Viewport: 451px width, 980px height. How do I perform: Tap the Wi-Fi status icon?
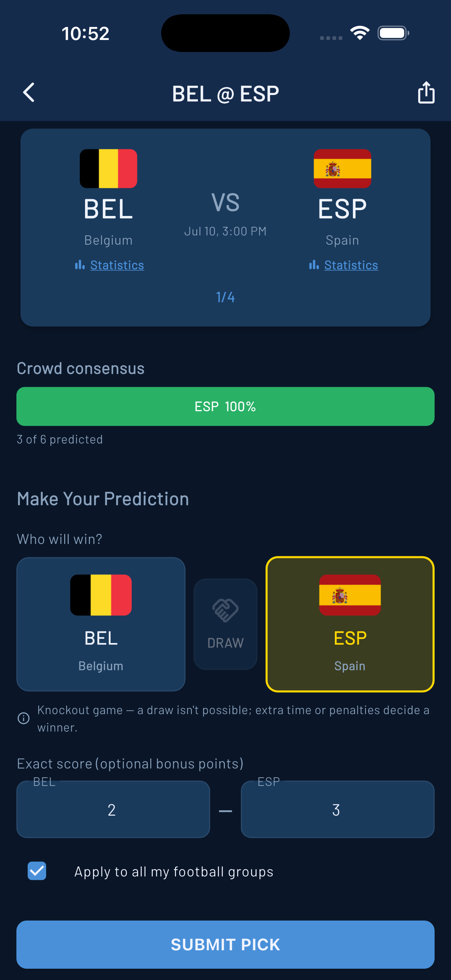(x=360, y=33)
